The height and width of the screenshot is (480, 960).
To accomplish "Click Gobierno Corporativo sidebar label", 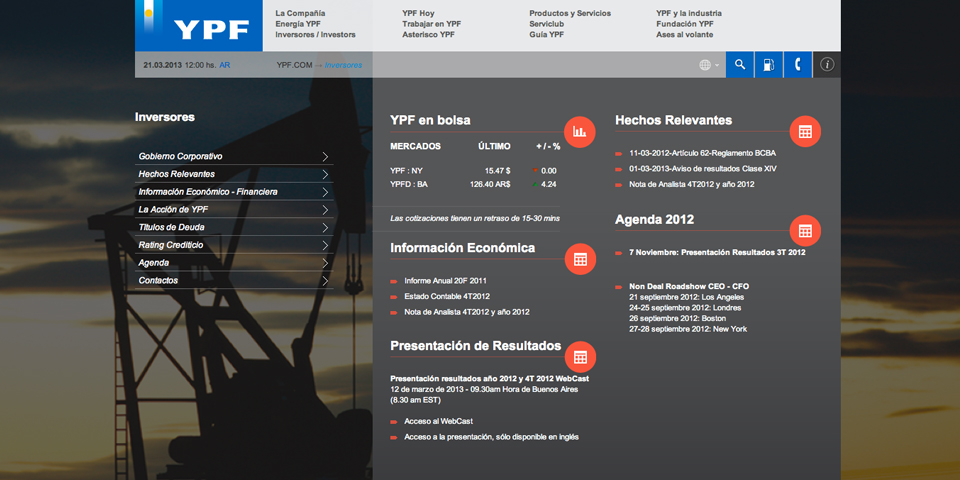I will (x=181, y=157).
